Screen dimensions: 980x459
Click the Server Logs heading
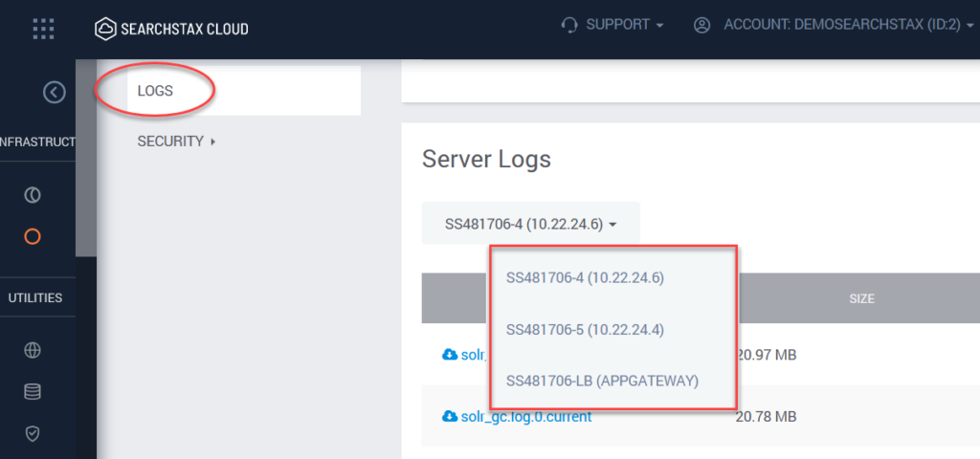click(x=486, y=160)
